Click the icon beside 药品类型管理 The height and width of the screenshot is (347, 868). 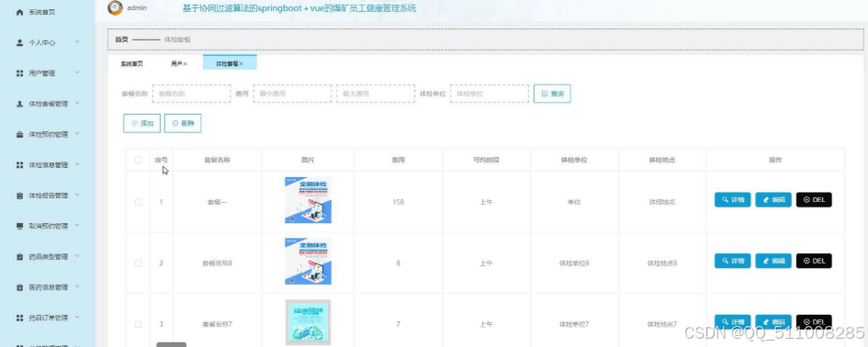click(x=20, y=257)
